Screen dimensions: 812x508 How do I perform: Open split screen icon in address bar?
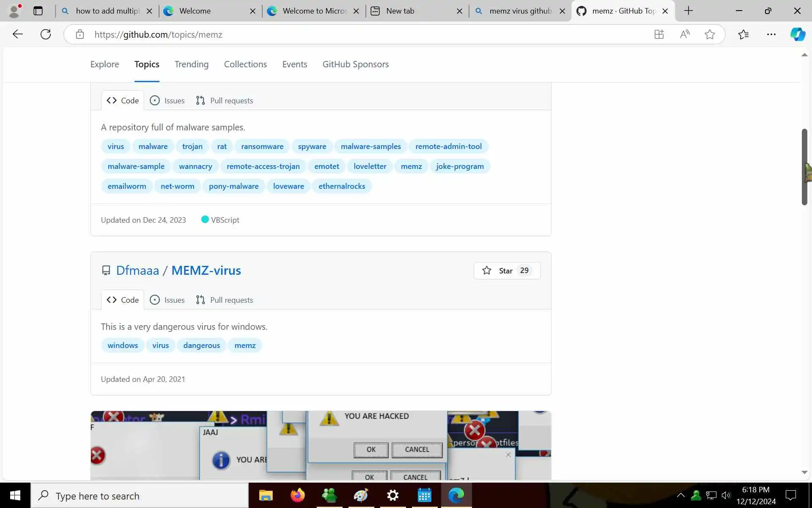(659, 34)
